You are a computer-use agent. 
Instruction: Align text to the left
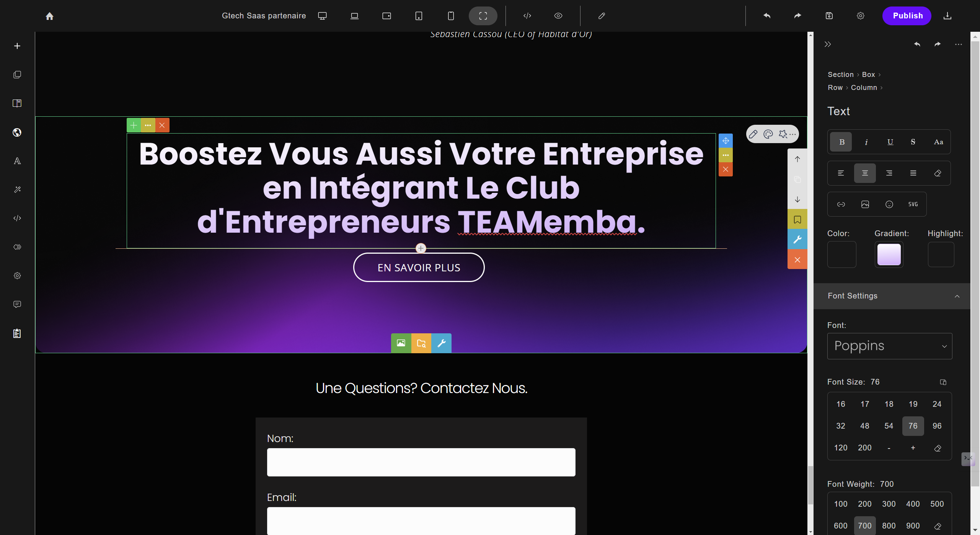[x=841, y=173]
